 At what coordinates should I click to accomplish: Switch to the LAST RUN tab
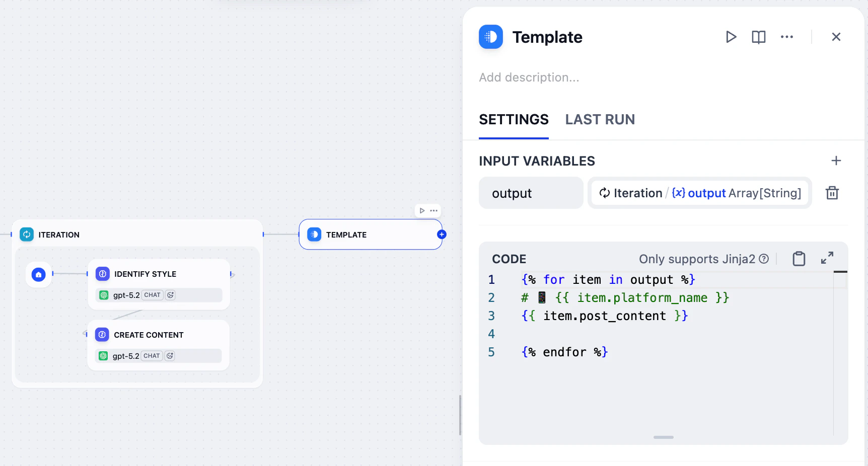point(600,120)
